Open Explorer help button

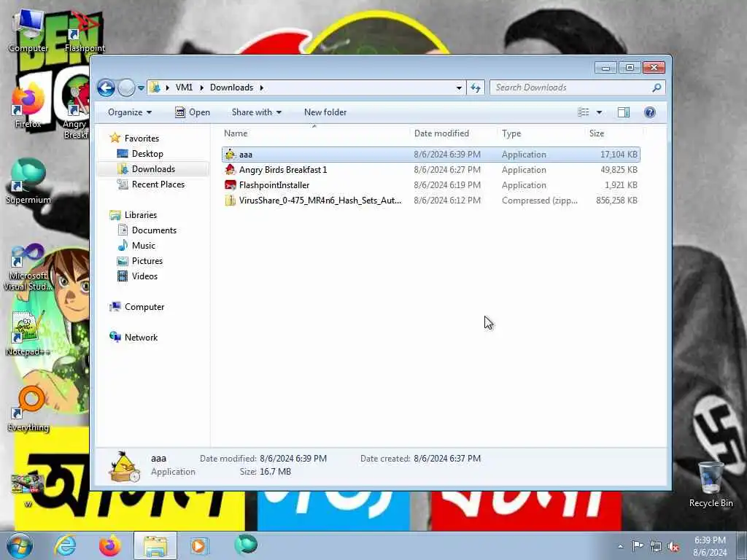coord(650,112)
